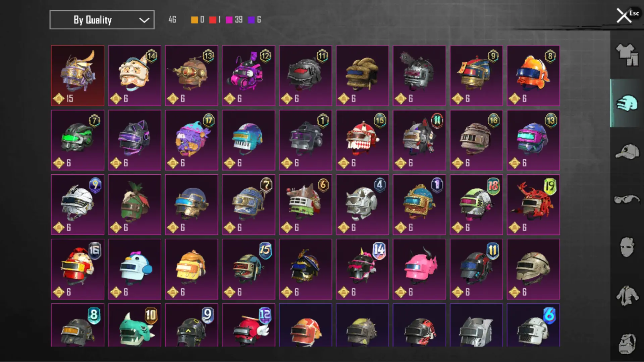Open the jacket category icon
The width and height of the screenshot is (644, 362).
pyautogui.click(x=627, y=296)
